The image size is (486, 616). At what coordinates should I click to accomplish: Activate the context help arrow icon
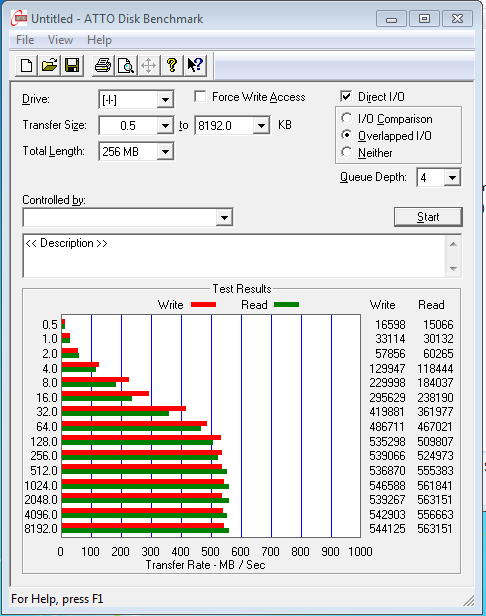click(x=195, y=65)
